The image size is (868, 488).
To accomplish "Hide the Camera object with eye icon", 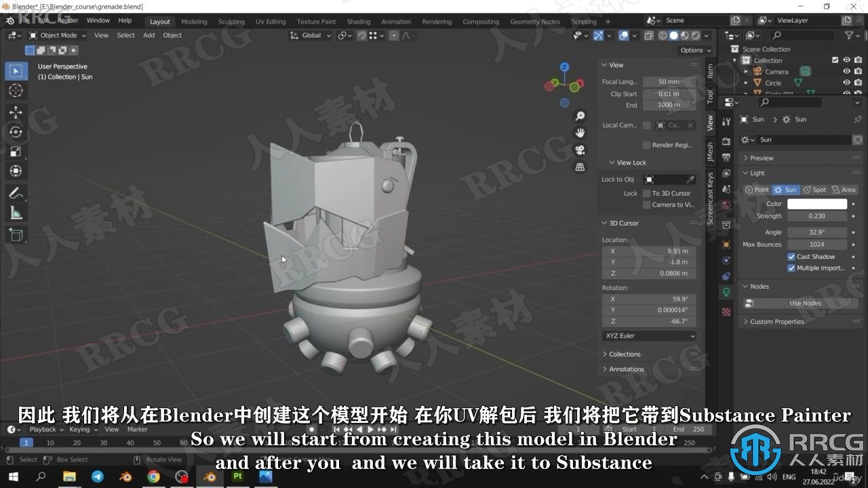I will [846, 71].
